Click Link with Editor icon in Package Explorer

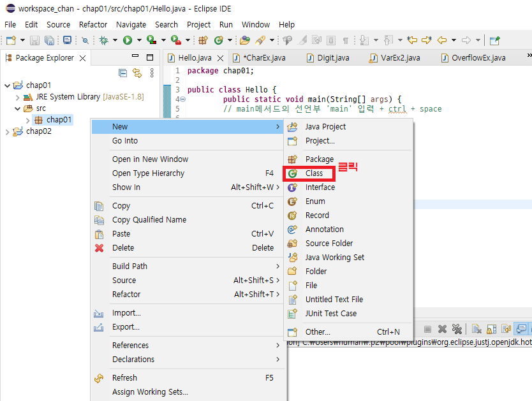(137, 73)
